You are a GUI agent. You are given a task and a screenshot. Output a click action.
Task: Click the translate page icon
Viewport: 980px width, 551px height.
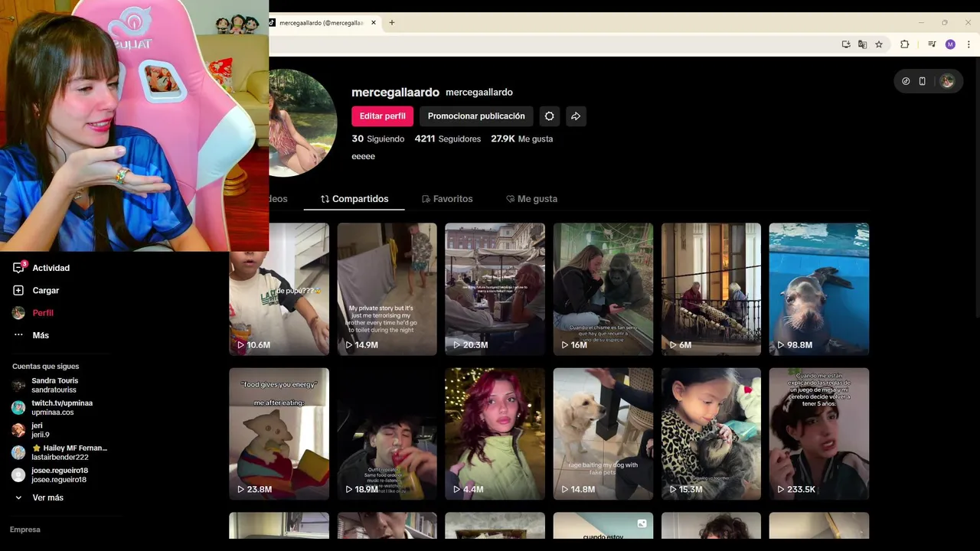pyautogui.click(x=862, y=44)
